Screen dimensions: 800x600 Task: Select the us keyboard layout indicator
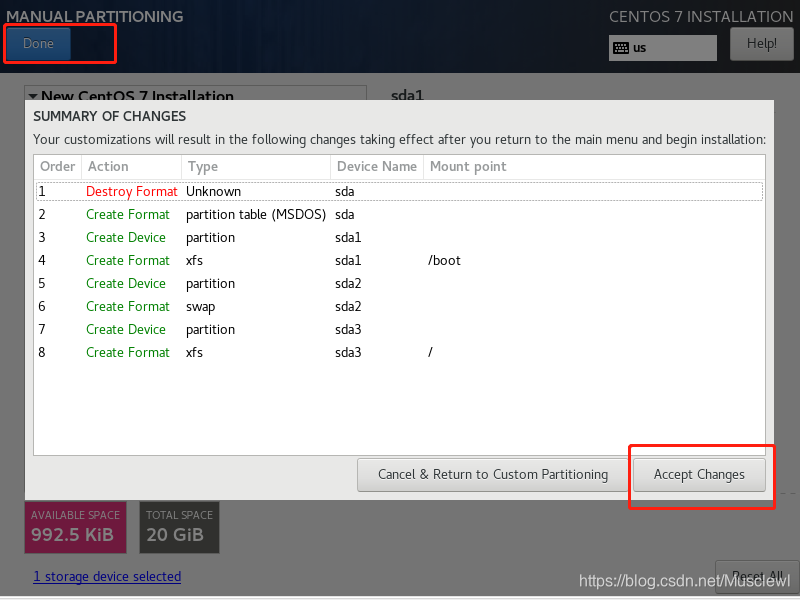[x=662, y=48]
